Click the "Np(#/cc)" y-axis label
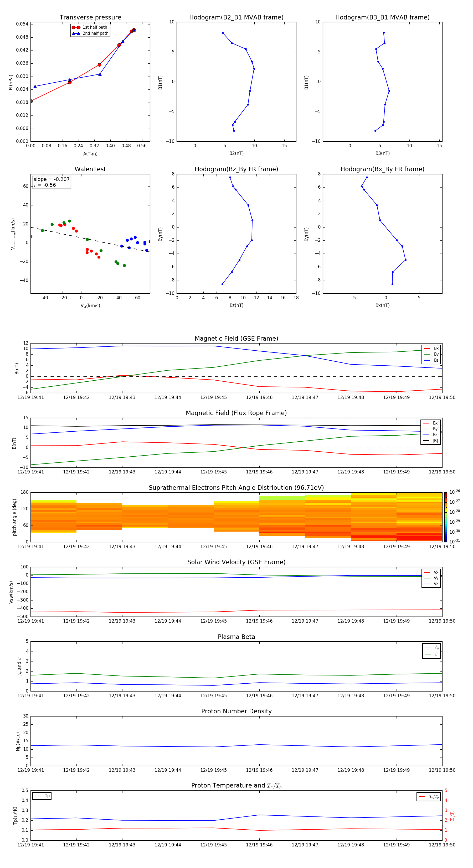This screenshot has height=868, width=473. tap(18, 741)
